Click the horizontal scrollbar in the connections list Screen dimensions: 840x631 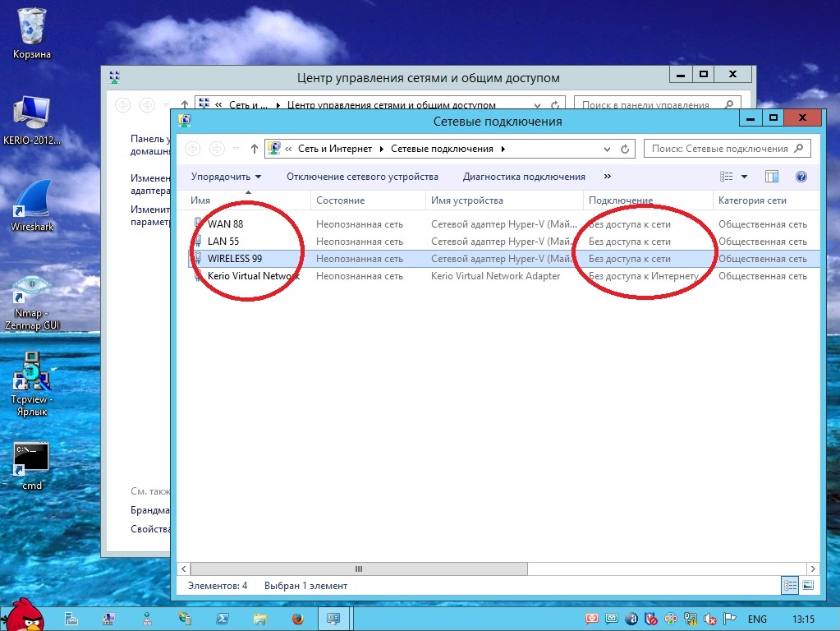(358, 569)
